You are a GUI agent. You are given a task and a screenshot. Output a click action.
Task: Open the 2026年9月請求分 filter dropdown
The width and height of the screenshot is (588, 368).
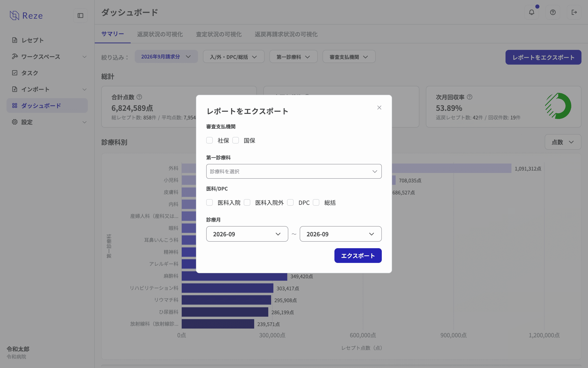pyautogui.click(x=166, y=57)
